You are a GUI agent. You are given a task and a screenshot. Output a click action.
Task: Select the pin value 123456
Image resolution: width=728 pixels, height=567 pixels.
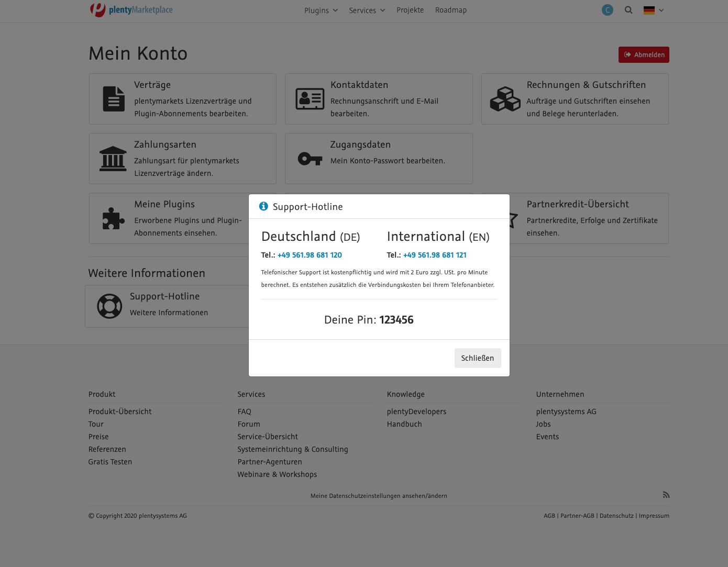[396, 320]
